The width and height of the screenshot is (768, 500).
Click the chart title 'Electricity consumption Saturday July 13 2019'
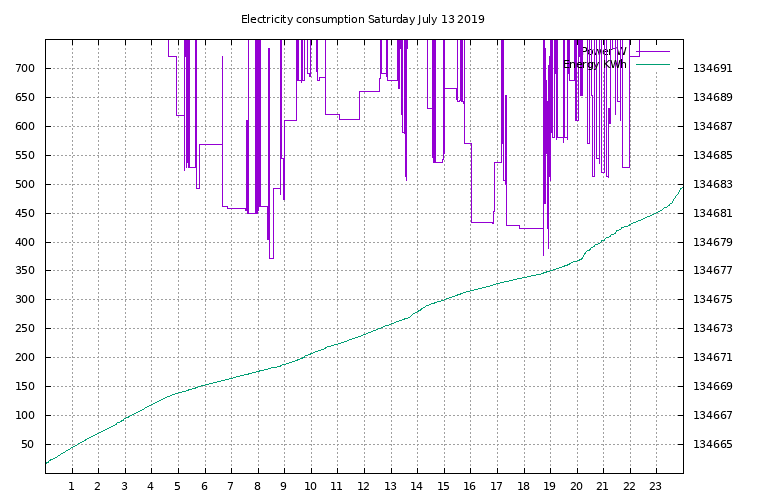pyautogui.click(x=362, y=20)
